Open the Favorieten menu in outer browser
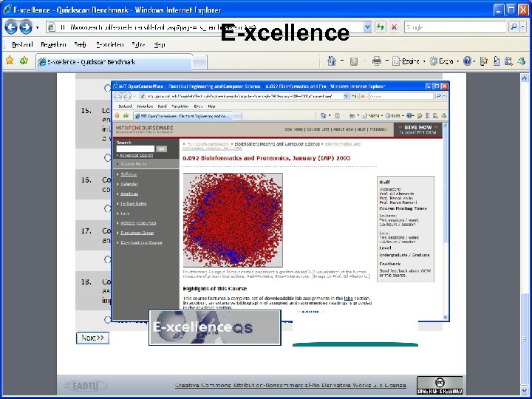Image resolution: width=532 pixels, height=399 pixels. click(109, 44)
